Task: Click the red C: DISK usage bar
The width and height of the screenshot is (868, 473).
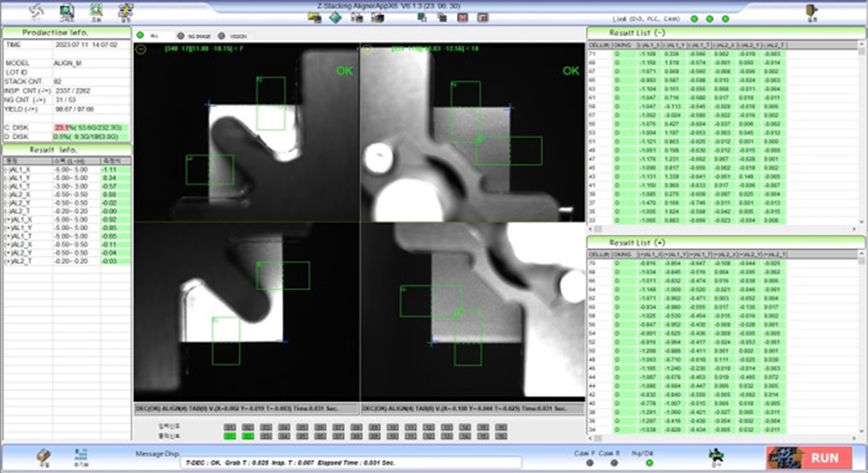Action: 61,127
